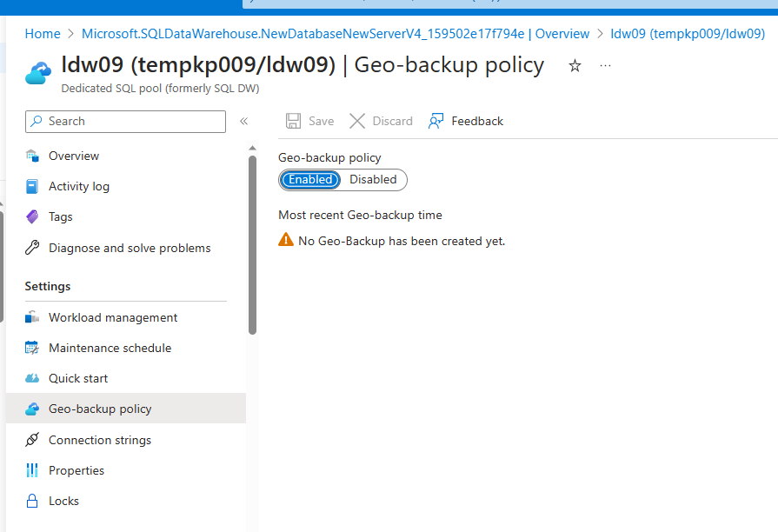Click the sidebar vertical scrollbar thumb
778x532 pixels.
tap(253, 245)
